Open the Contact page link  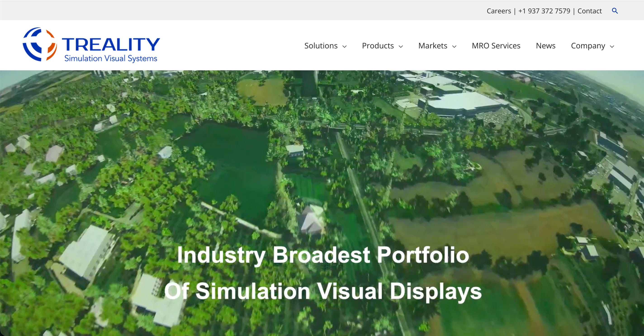click(x=590, y=11)
